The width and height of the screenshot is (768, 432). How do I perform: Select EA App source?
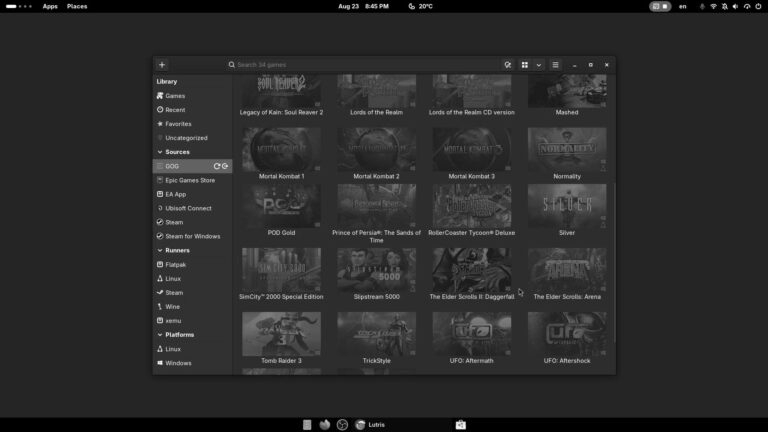[192, 194]
